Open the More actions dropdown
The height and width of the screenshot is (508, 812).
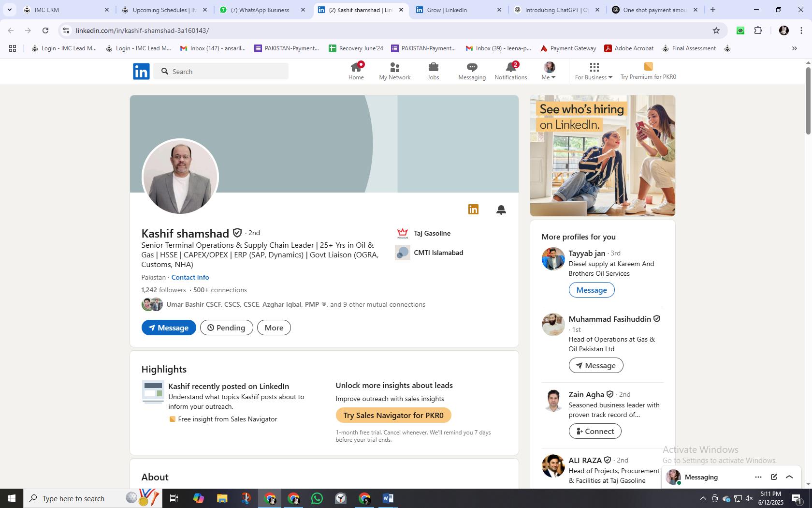point(274,328)
